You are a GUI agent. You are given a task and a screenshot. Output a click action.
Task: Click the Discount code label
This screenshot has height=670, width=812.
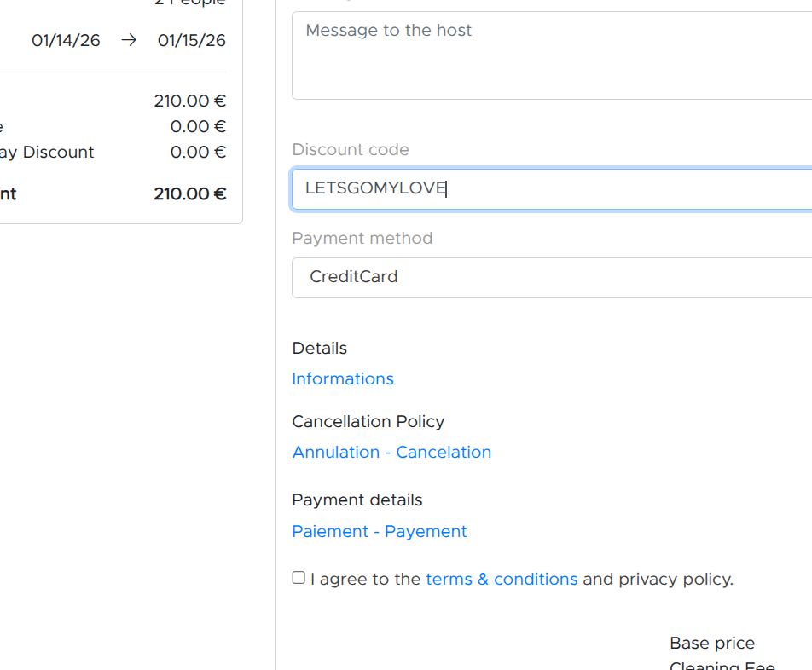click(351, 149)
